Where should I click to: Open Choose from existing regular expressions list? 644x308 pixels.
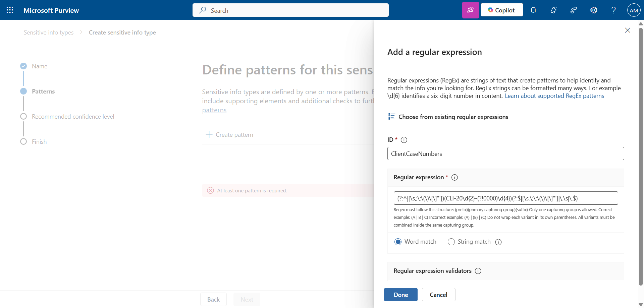[448, 117]
